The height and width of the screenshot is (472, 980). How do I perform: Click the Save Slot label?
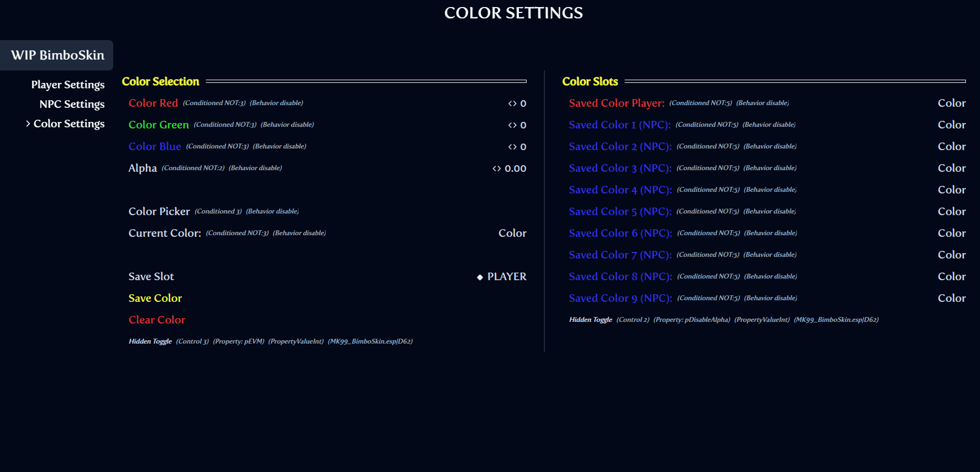151,276
